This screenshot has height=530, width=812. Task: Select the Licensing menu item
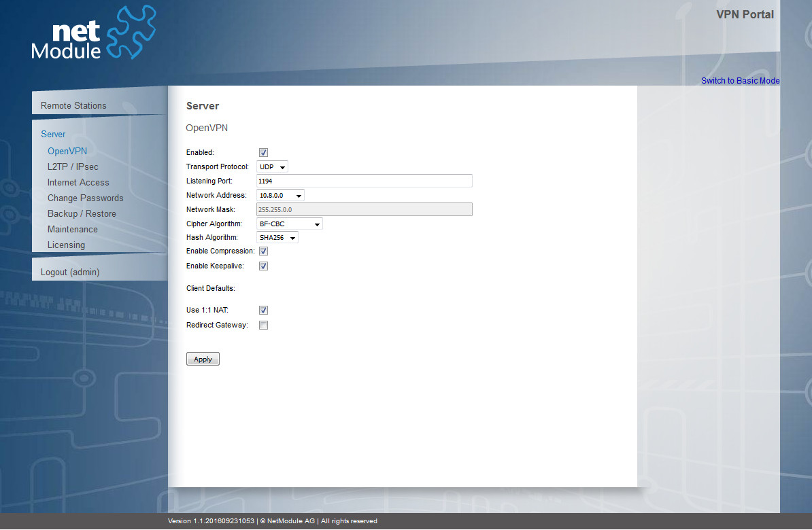[x=66, y=245]
